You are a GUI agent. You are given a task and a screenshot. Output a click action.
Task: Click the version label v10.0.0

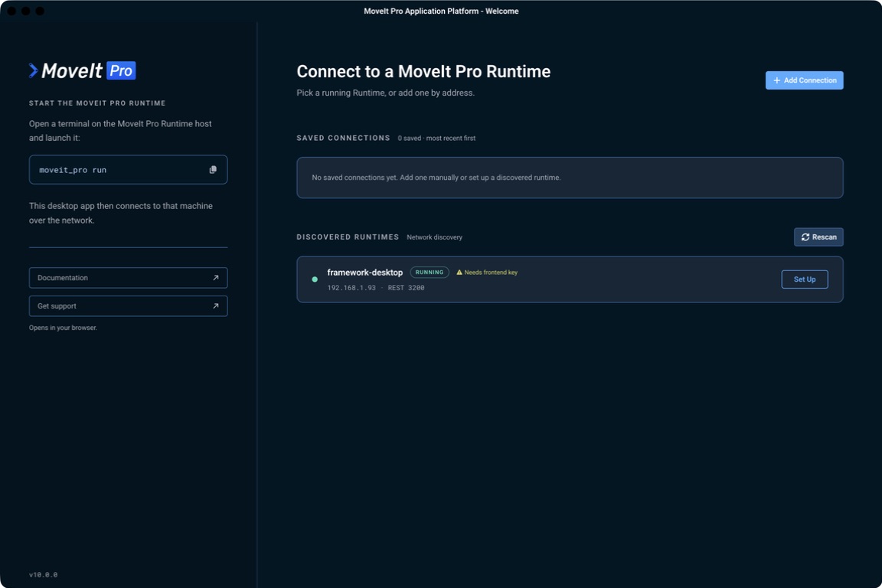coord(44,574)
